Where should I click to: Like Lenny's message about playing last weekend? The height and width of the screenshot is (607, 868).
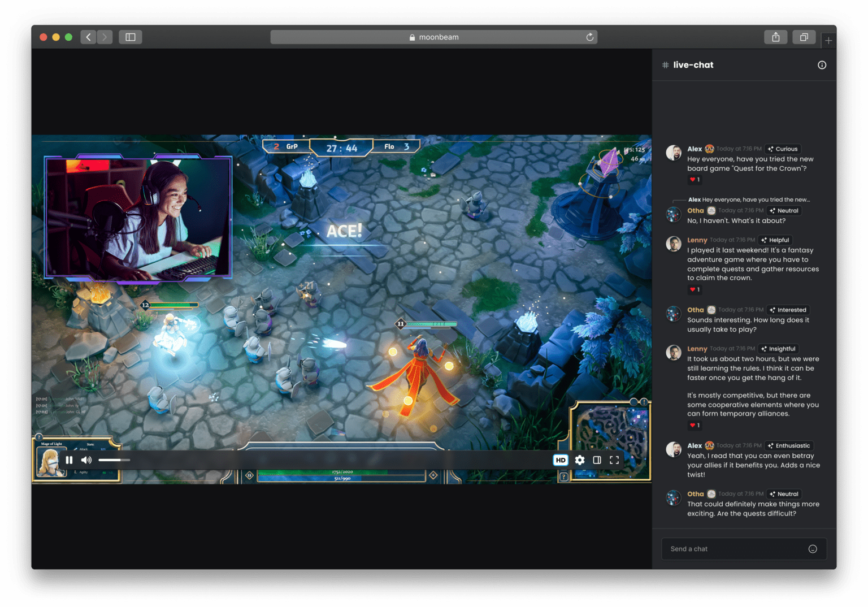point(695,289)
